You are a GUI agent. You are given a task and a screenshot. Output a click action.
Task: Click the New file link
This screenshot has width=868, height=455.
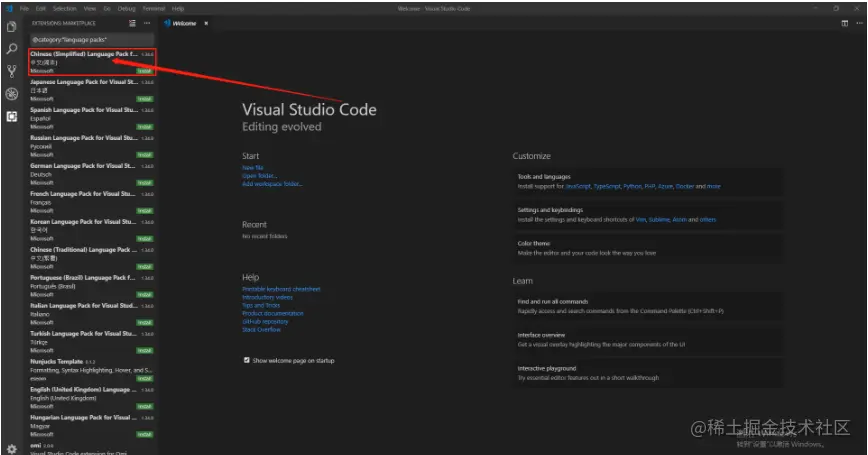coord(252,168)
